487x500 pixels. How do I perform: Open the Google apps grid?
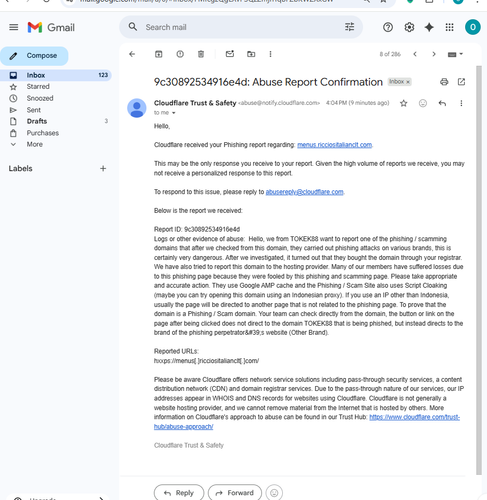[449, 27]
